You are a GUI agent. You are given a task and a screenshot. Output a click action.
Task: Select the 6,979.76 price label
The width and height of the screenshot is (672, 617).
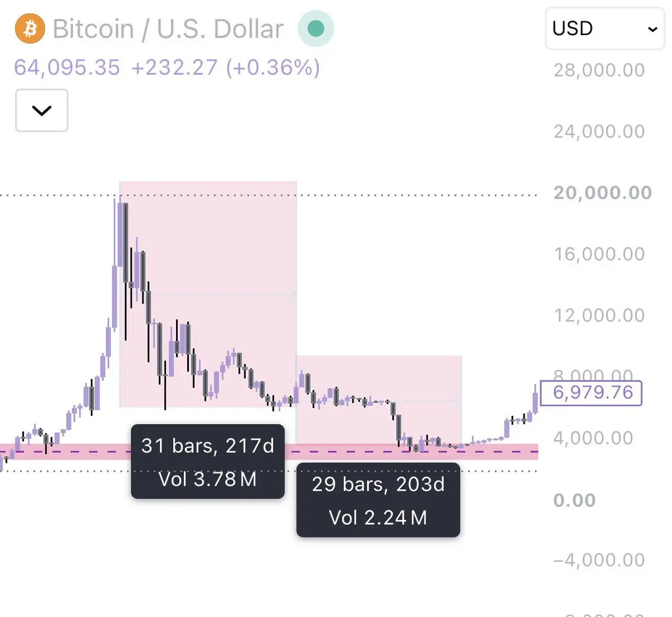tap(591, 393)
